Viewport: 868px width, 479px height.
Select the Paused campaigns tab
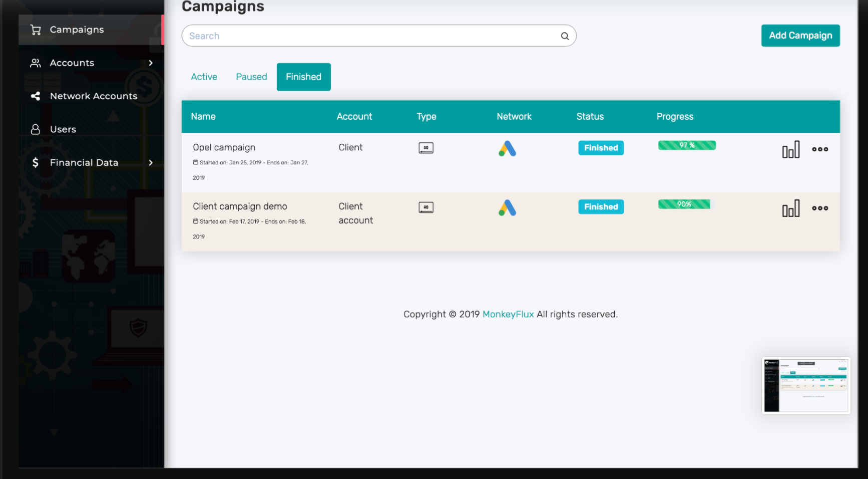(251, 77)
